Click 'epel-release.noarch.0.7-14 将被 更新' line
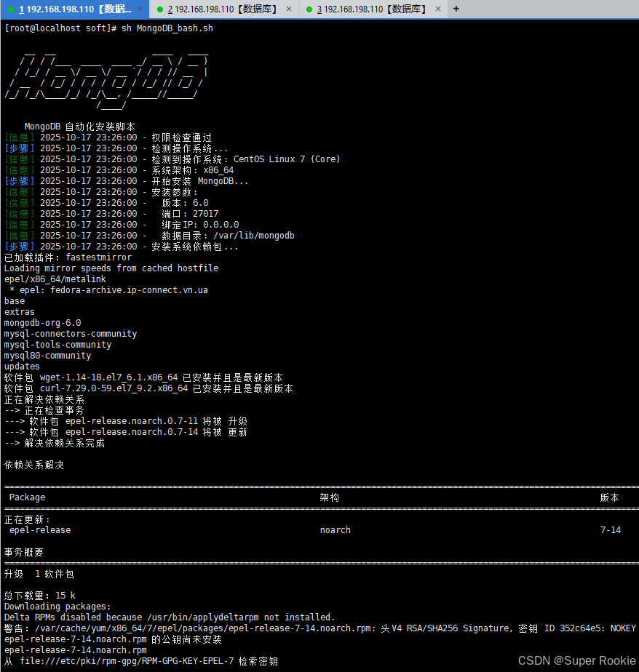This screenshot has width=639, height=672. click(126, 433)
